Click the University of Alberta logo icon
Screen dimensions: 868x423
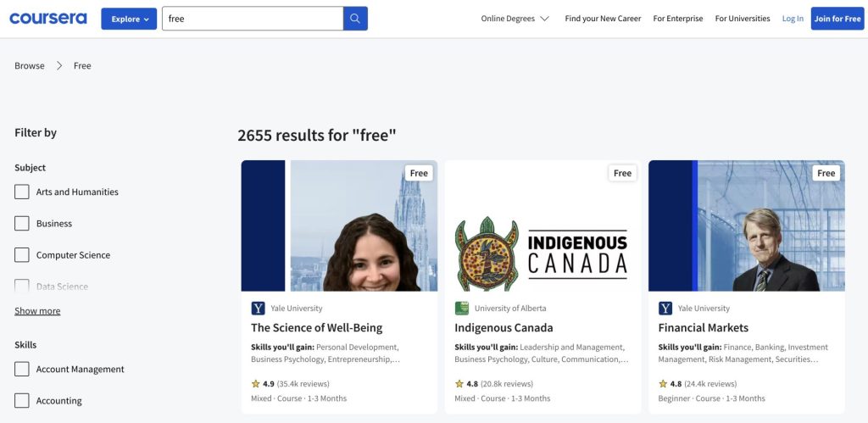coord(462,309)
